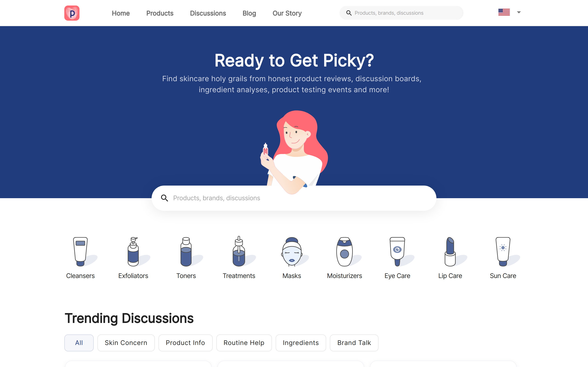This screenshot has height=367, width=588.
Task: Click the Picky logo icon
Action: coord(72,13)
